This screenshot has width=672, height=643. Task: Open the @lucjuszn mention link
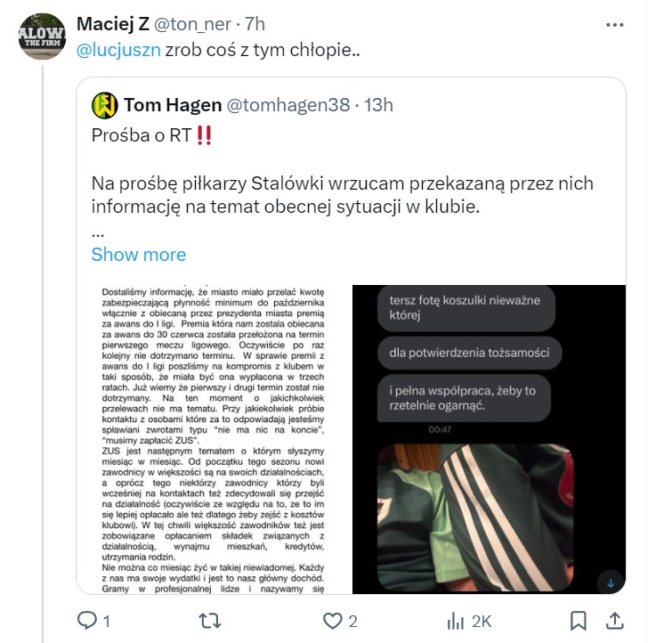(x=118, y=50)
